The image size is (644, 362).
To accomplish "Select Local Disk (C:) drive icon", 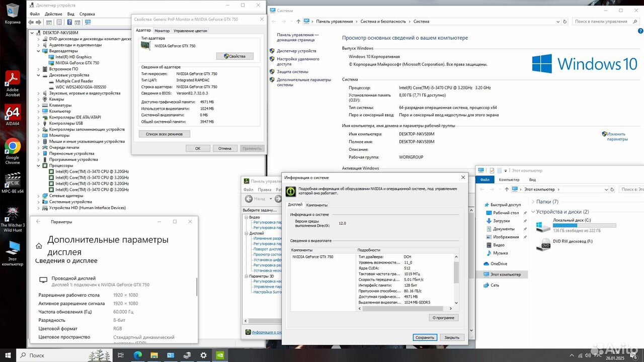I will click(x=543, y=226).
